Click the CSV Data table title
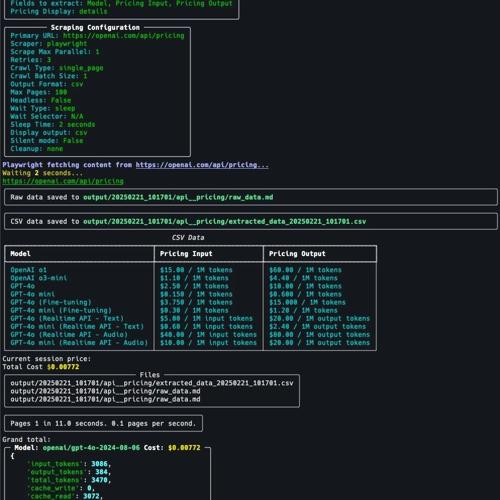 tap(188, 238)
